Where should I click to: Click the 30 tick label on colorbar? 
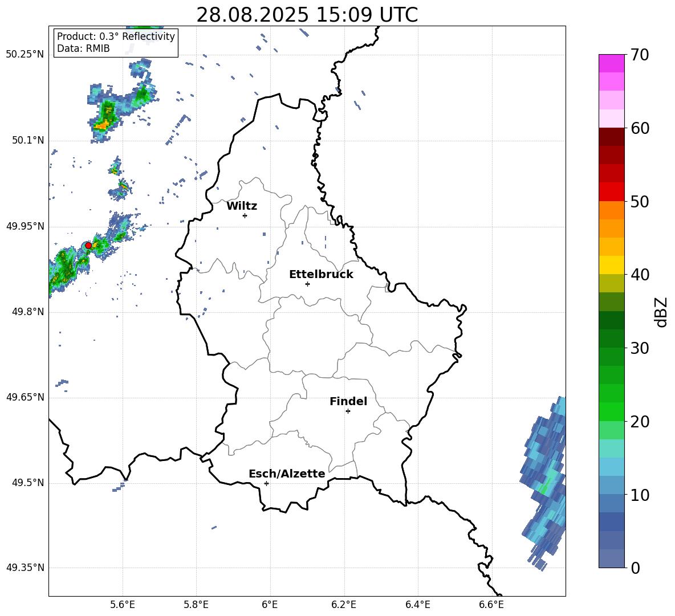pyautogui.click(x=640, y=348)
